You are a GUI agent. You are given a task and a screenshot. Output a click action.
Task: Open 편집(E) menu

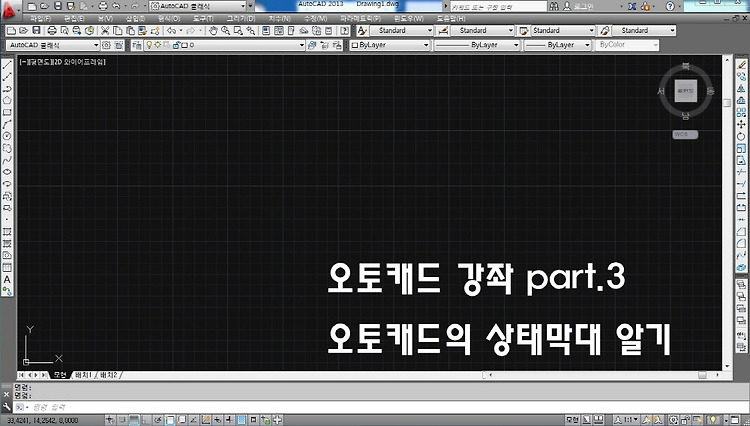coord(74,19)
